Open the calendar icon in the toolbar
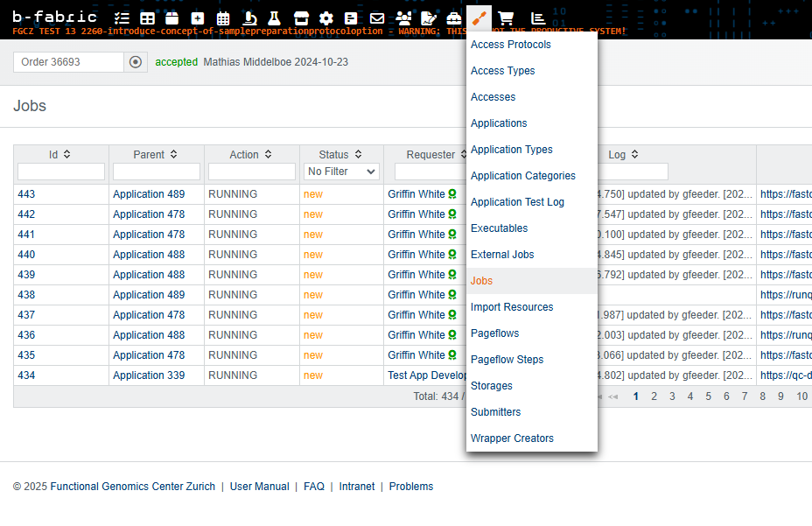 [223, 18]
